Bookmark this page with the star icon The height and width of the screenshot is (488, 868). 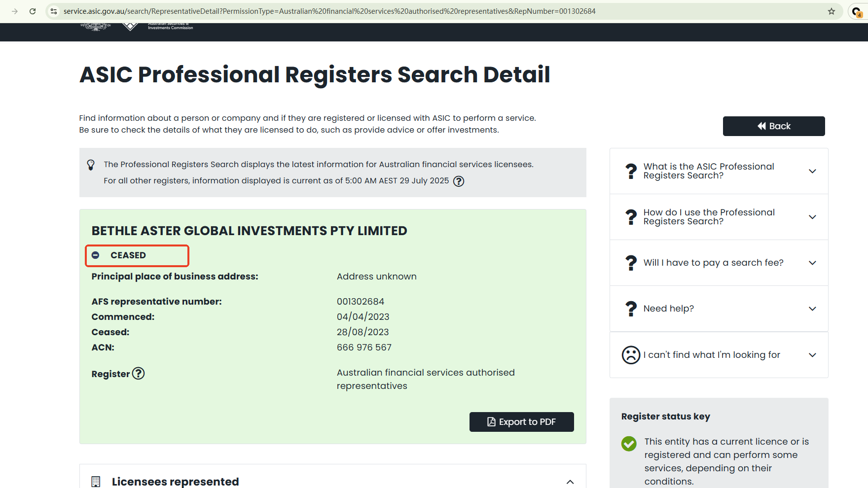(x=832, y=11)
